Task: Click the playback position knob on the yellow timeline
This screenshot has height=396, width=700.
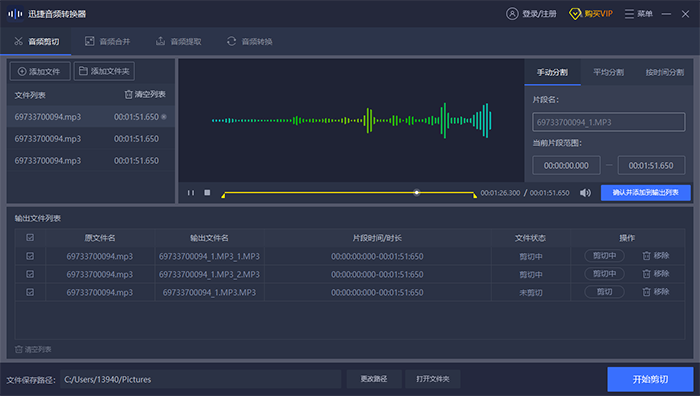Action: (417, 192)
